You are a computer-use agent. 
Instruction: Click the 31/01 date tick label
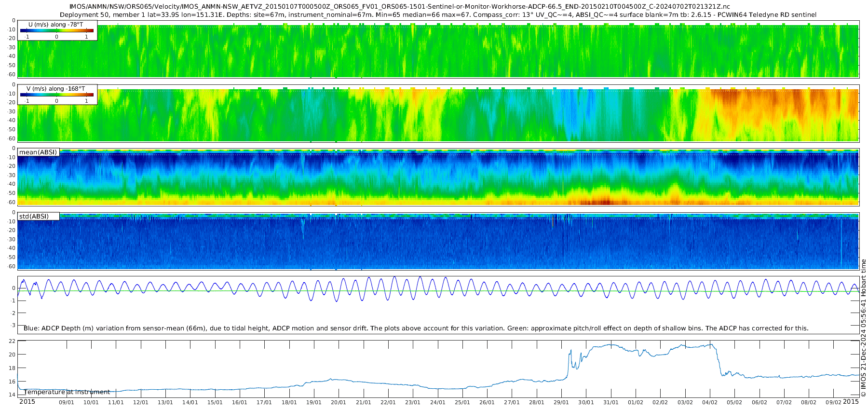click(x=610, y=403)
